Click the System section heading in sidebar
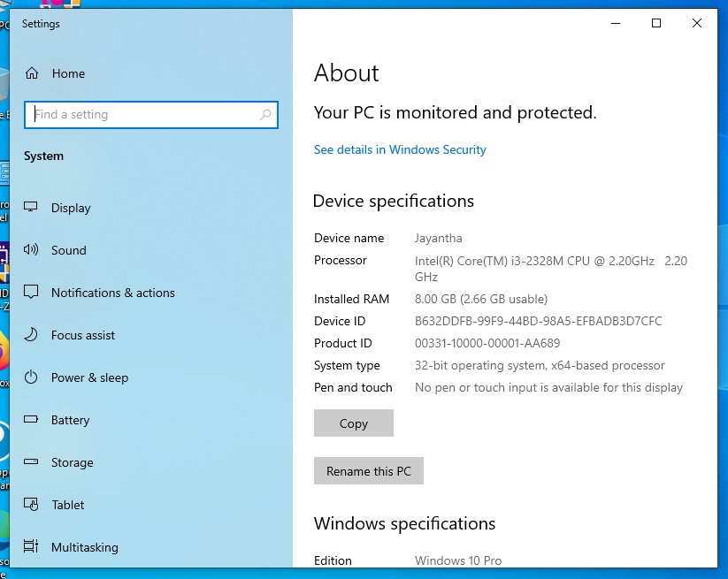 click(x=43, y=156)
